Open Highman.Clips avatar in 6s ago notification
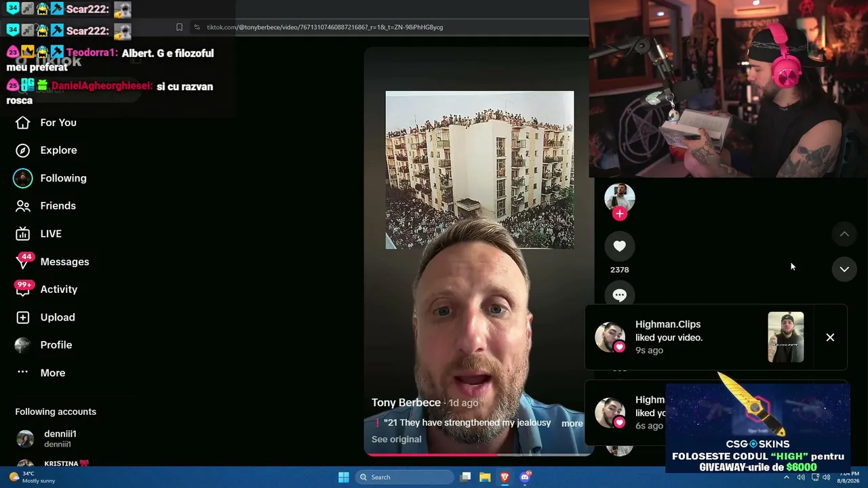Viewport: 868px width, 488px height. (x=610, y=413)
